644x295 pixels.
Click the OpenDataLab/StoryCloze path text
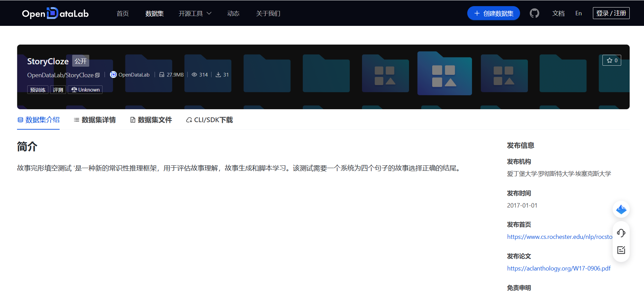(x=60, y=75)
